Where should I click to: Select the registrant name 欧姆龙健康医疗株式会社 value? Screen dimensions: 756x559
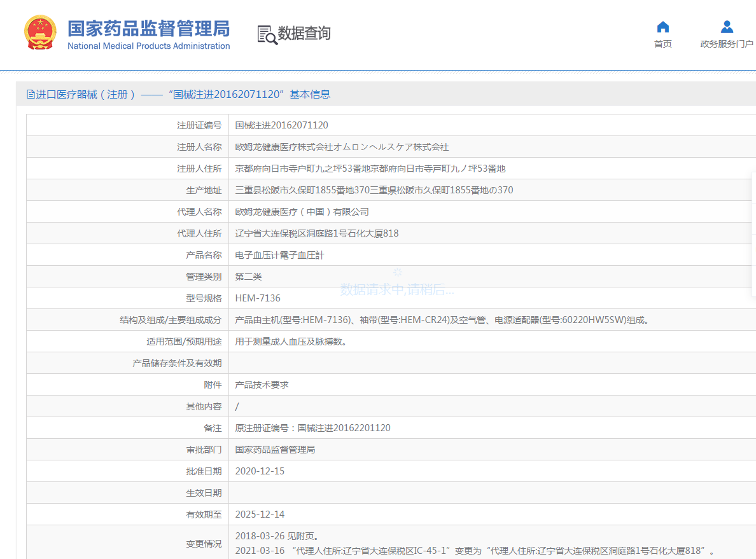(342, 147)
